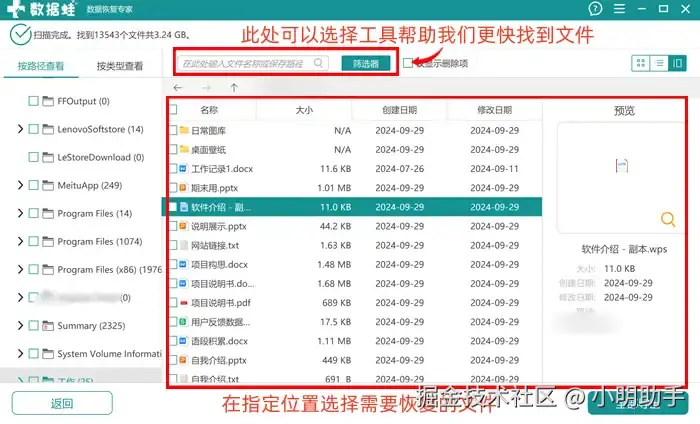Sort by the 名称 column header
The width and height of the screenshot is (700, 424).
point(209,110)
